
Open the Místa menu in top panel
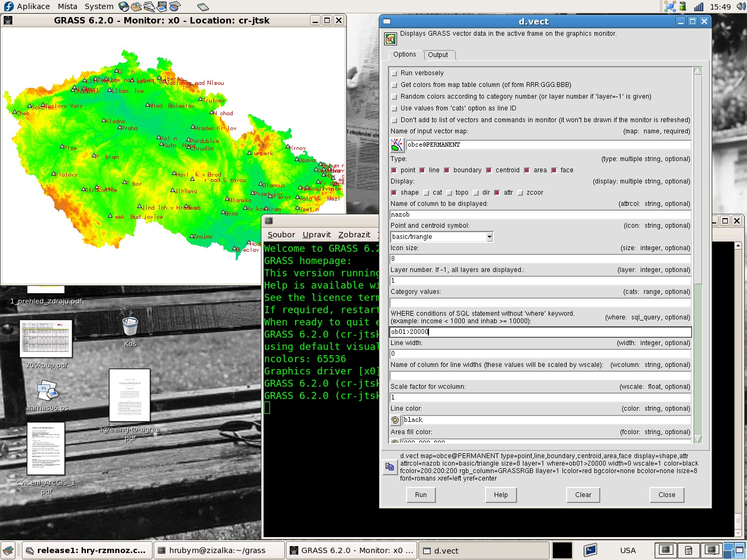[x=67, y=6]
